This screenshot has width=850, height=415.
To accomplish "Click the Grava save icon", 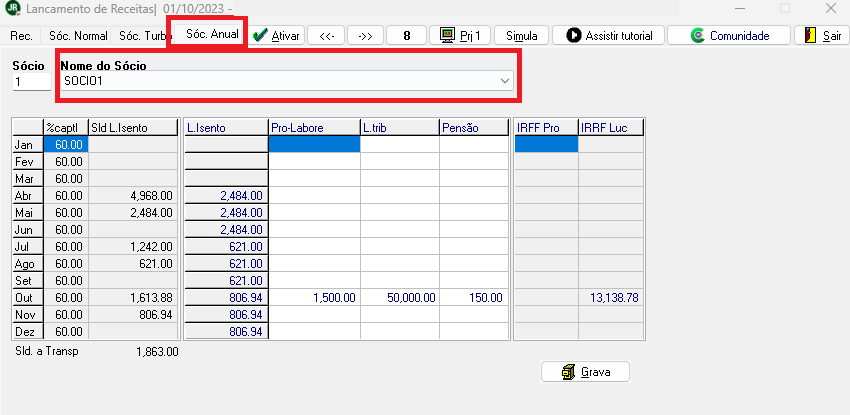I will click(x=567, y=372).
